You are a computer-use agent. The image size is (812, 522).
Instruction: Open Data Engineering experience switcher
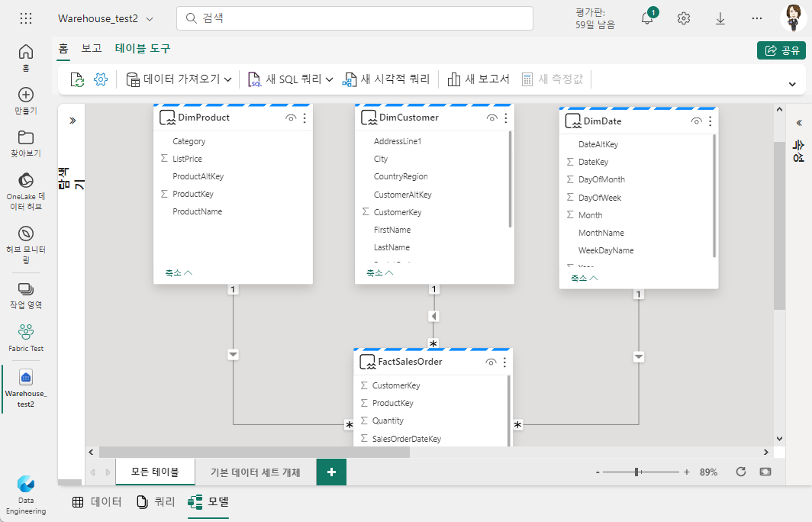pyautogui.click(x=26, y=495)
